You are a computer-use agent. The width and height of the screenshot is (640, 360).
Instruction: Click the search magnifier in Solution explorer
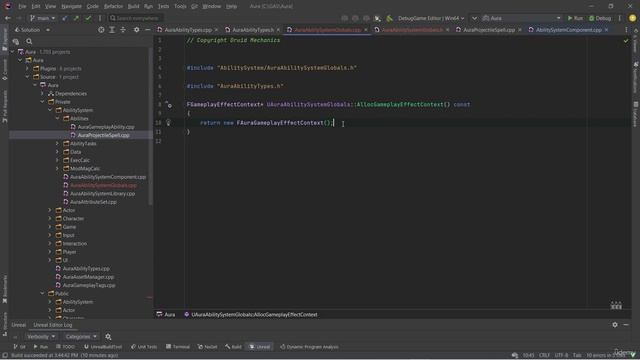click(x=29, y=41)
